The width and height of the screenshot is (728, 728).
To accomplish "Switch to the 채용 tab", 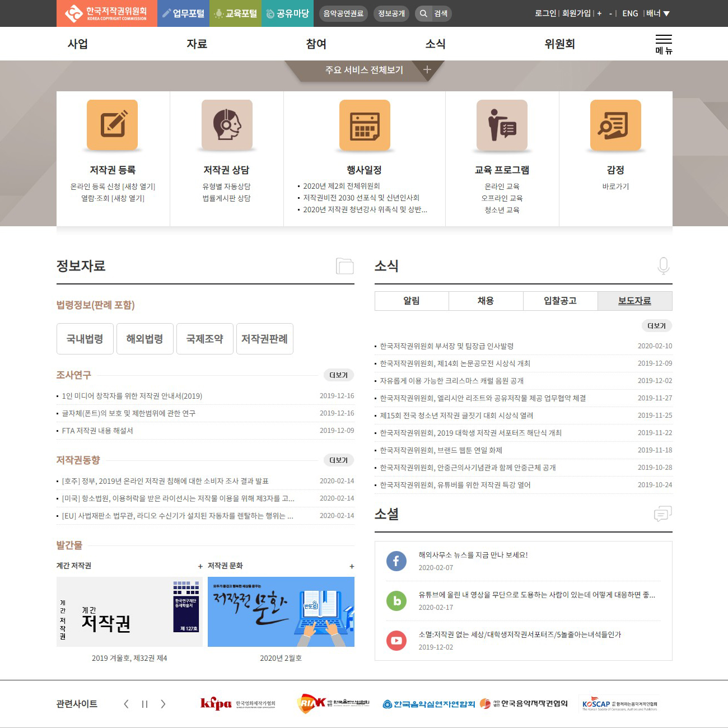I will tap(486, 301).
